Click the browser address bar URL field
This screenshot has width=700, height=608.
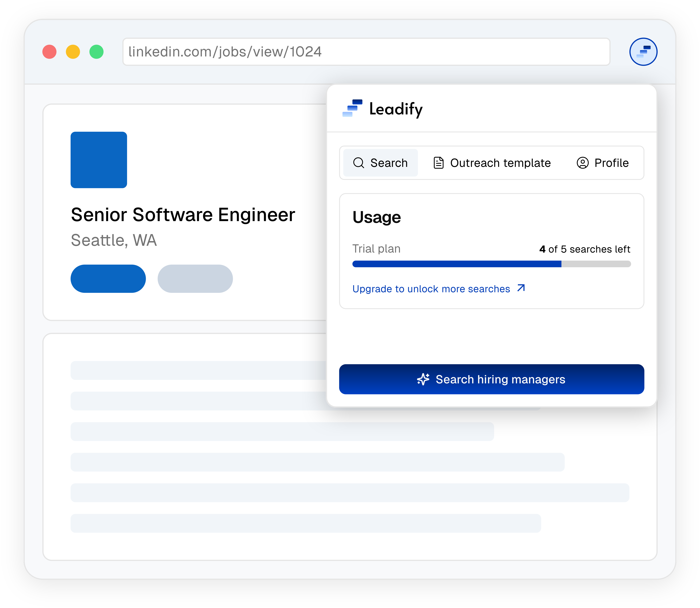pos(366,52)
